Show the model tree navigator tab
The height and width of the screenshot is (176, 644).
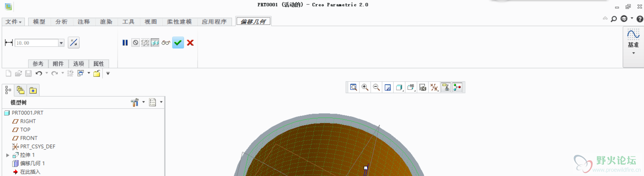tap(8, 90)
